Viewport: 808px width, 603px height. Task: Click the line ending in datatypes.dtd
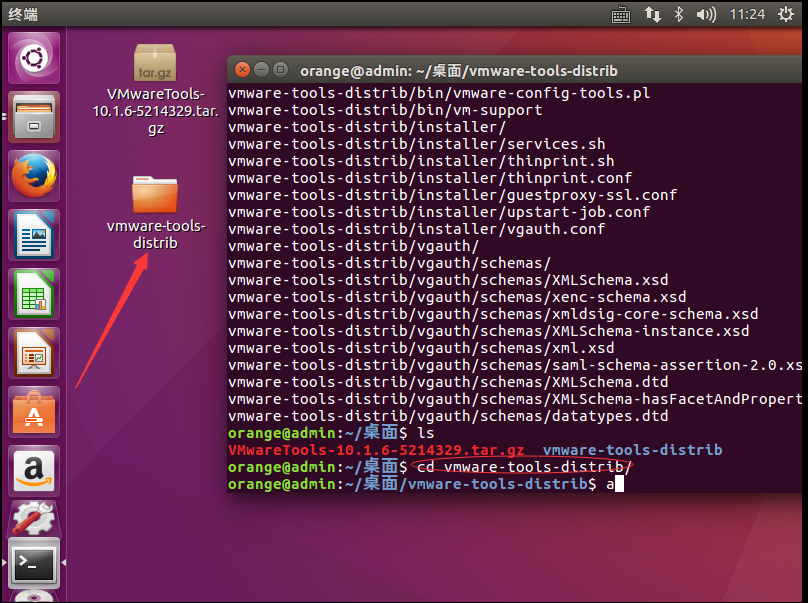click(448, 416)
